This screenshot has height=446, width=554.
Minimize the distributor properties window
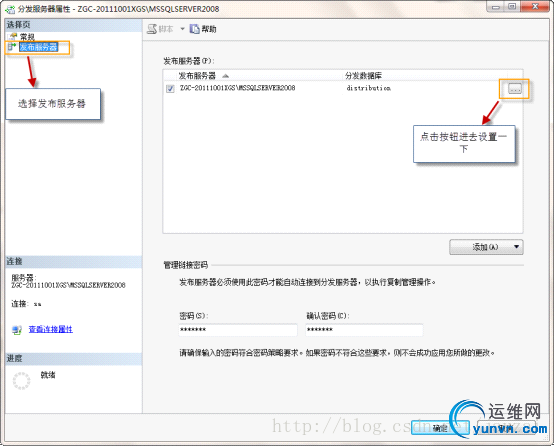(496, 7)
